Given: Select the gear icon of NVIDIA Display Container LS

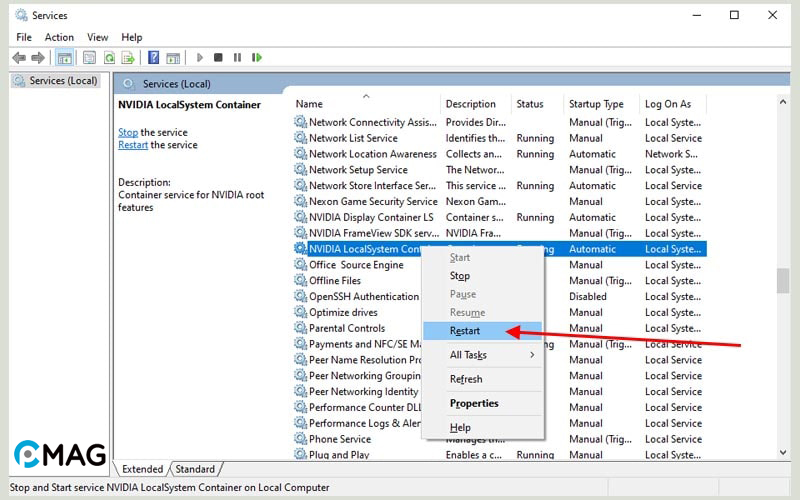Looking at the screenshot, I should pyautogui.click(x=301, y=217).
